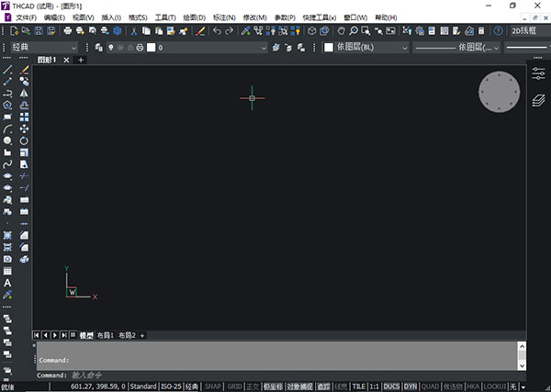Close the 图形1 drawing tab
551x392 pixels.
(65, 61)
